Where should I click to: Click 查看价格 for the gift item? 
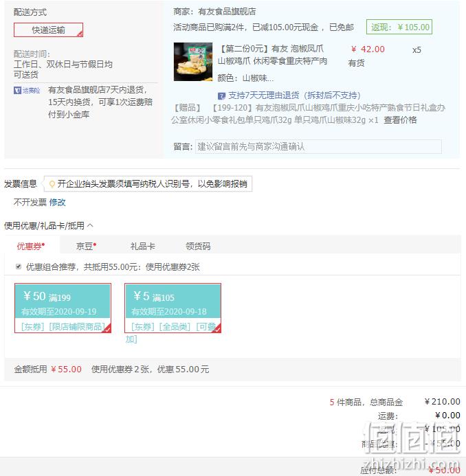(x=400, y=120)
